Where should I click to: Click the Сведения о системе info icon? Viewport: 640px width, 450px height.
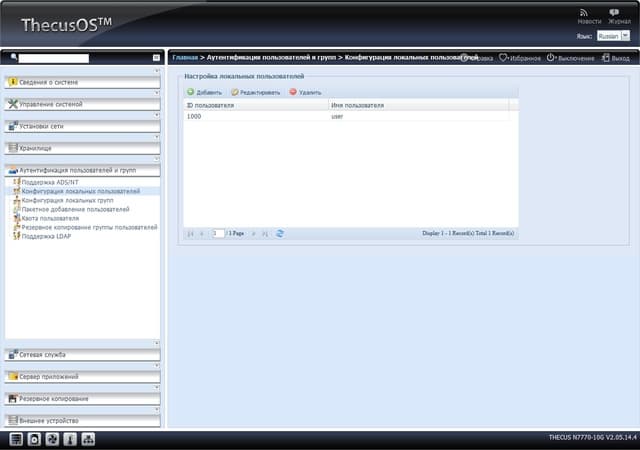click(x=13, y=82)
